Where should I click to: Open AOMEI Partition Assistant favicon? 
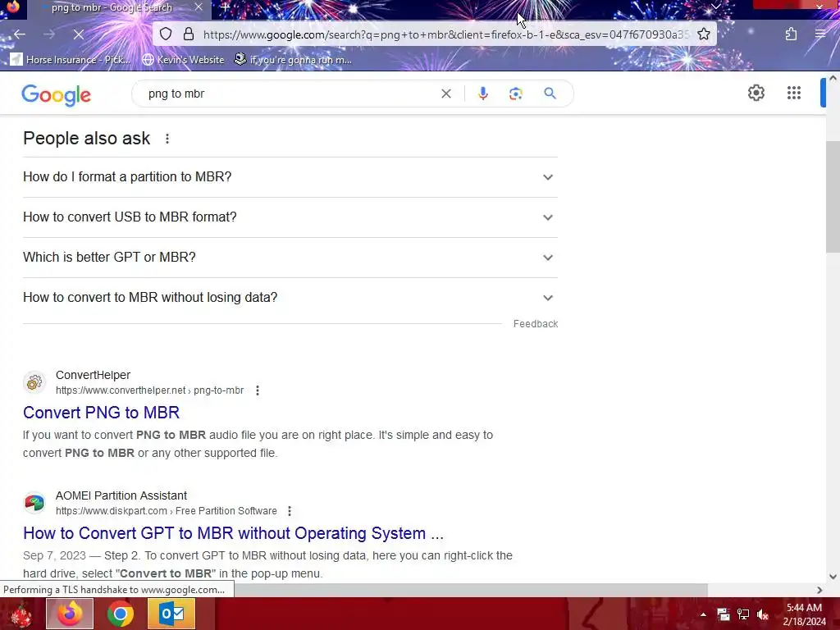pos(34,503)
